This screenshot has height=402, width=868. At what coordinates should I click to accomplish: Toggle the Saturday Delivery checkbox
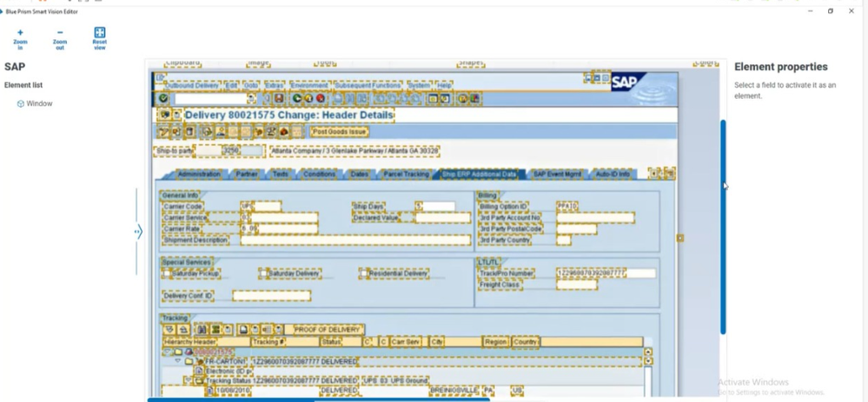[x=263, y=273]
